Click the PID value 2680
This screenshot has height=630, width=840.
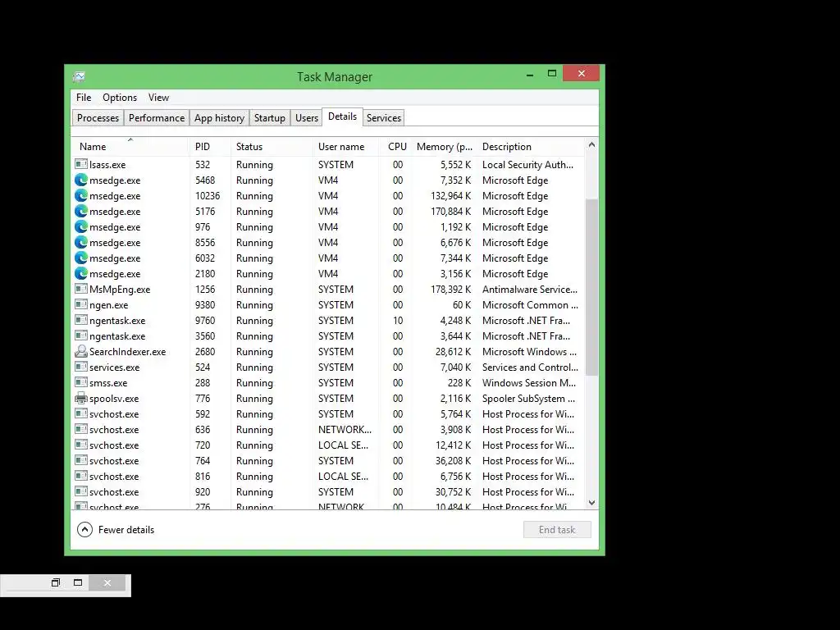pyautogui.click(x=205, y=351)
